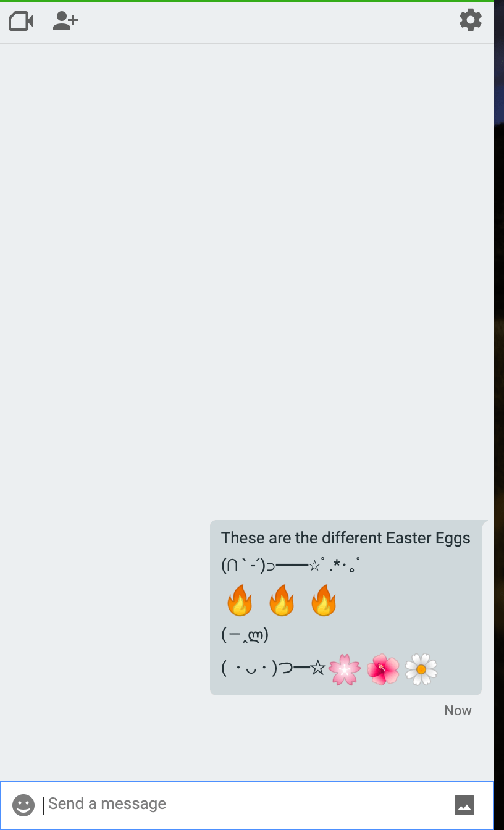
Task: Focus the 'Send a message' text field
Action: click(247, 804)
